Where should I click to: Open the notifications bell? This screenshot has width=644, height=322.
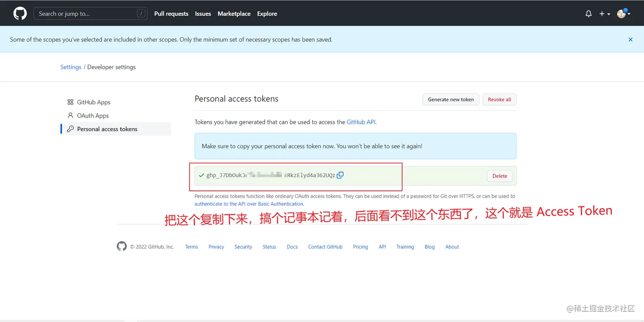pos(589,14)
